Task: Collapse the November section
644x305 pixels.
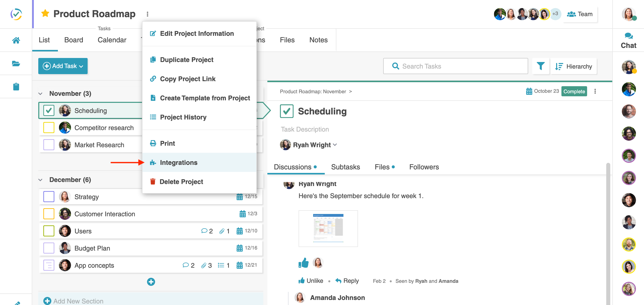Action: click(x=41, y=93)
